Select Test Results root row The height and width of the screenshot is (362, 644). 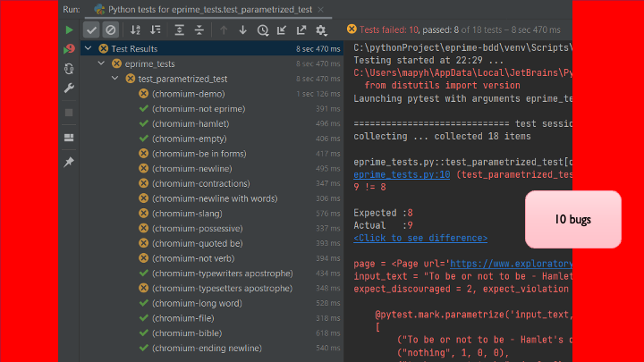212,48
